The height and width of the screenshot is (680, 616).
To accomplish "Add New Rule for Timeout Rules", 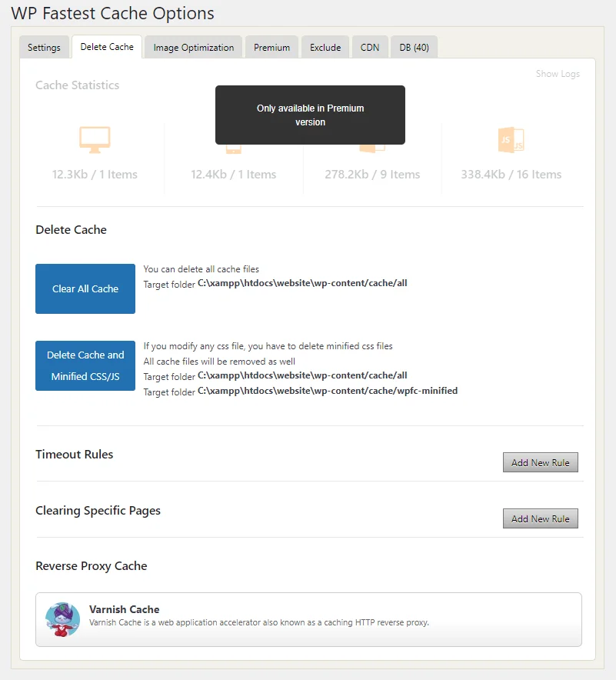I will coord(540,463).
